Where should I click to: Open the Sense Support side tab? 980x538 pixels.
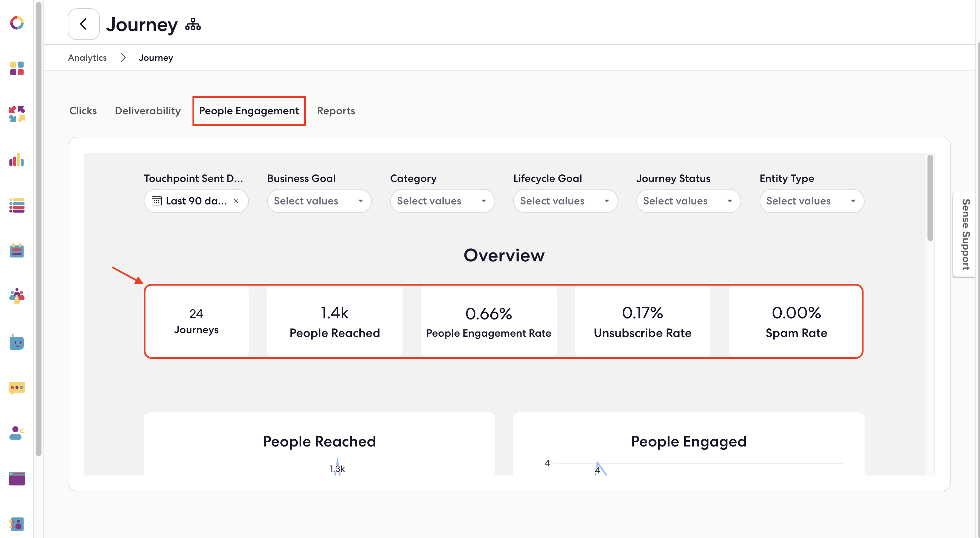[x=965, y=234]
